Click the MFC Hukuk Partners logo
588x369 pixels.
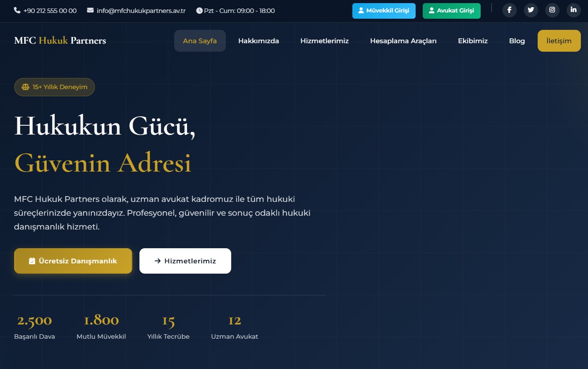[60, 41]
